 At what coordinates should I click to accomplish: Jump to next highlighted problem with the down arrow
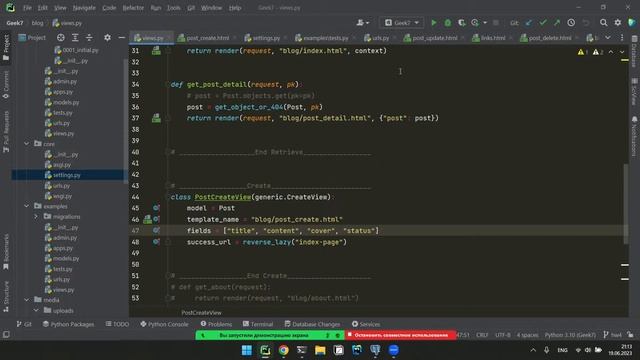pos(622,52)
